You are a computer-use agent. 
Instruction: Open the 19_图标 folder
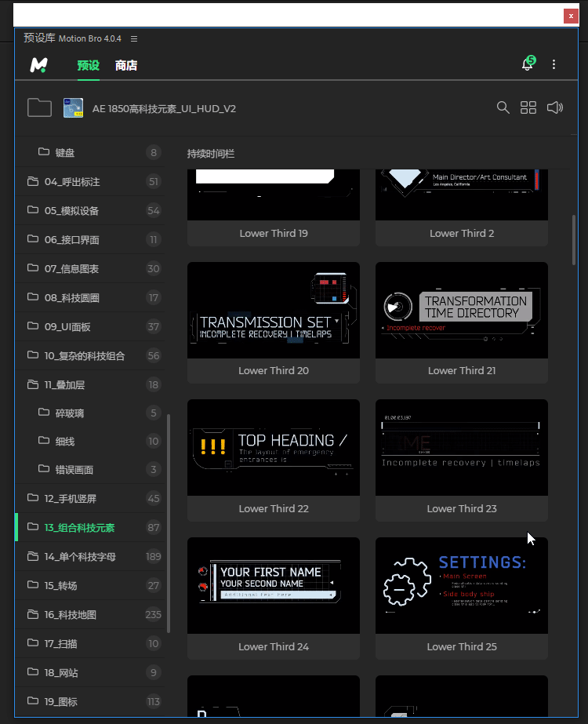[x=90, y=701]
